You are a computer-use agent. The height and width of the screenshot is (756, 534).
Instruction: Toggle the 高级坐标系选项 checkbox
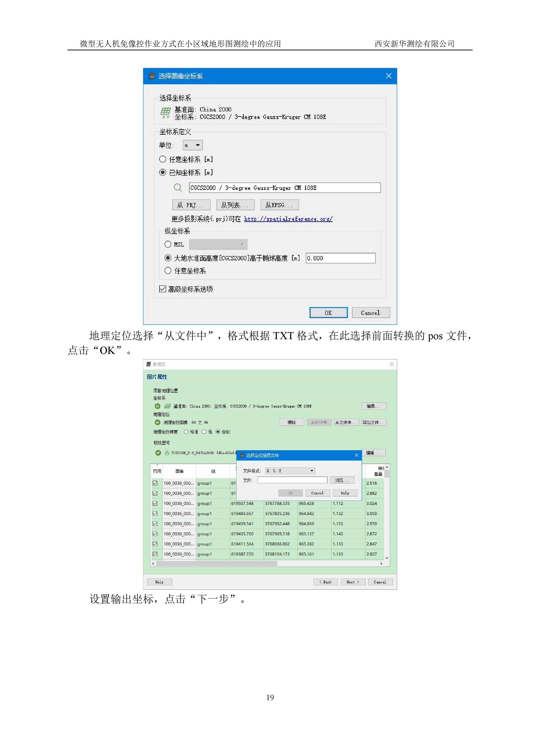163,289
